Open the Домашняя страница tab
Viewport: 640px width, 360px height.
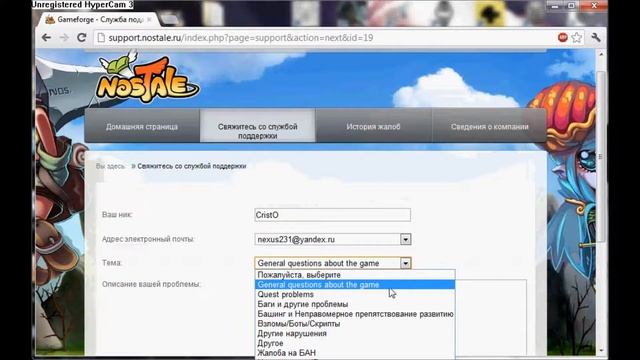[142, 127]
